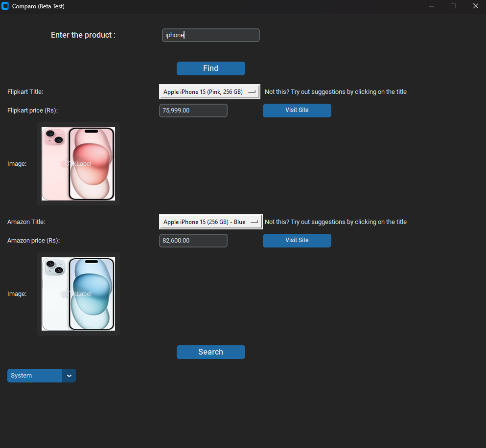Click the pink iPhone product image
The width and height of the screenshot is (486, 448).
78,164
